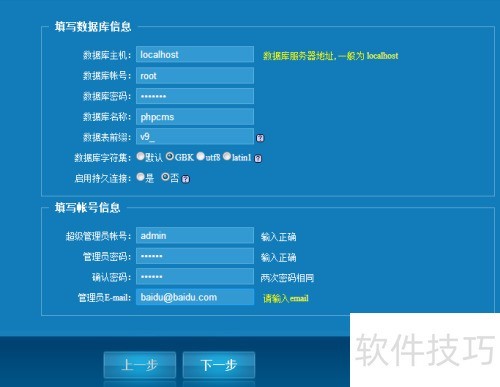Focus the table prefix field showing v9_

click(x=195, y=137)
